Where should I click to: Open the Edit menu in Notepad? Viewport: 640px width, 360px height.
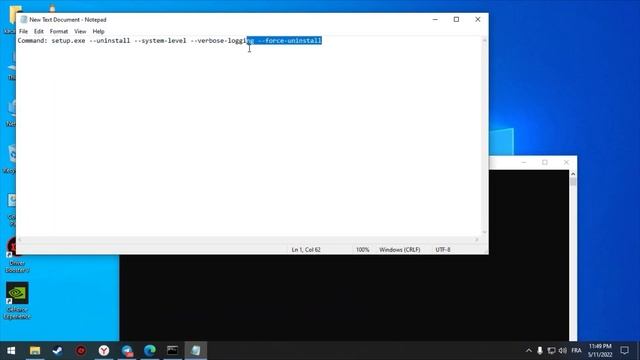tap(38, 31)
